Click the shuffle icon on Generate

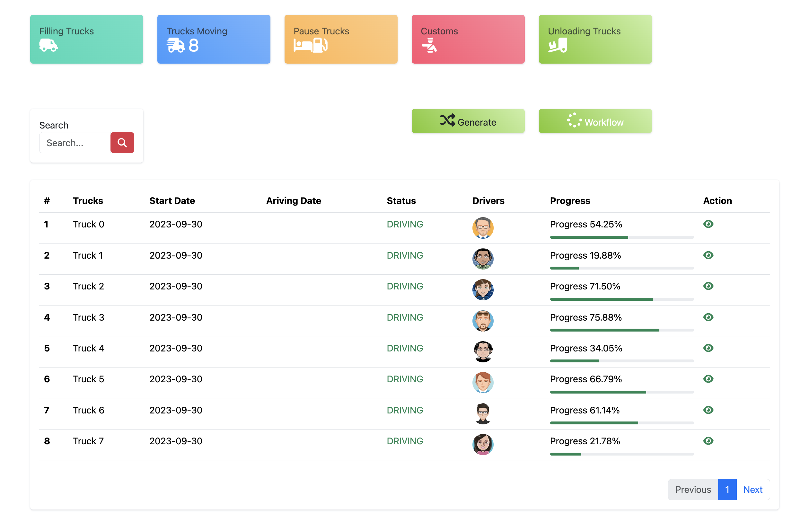pyautogui.click(x=447, y=120)
